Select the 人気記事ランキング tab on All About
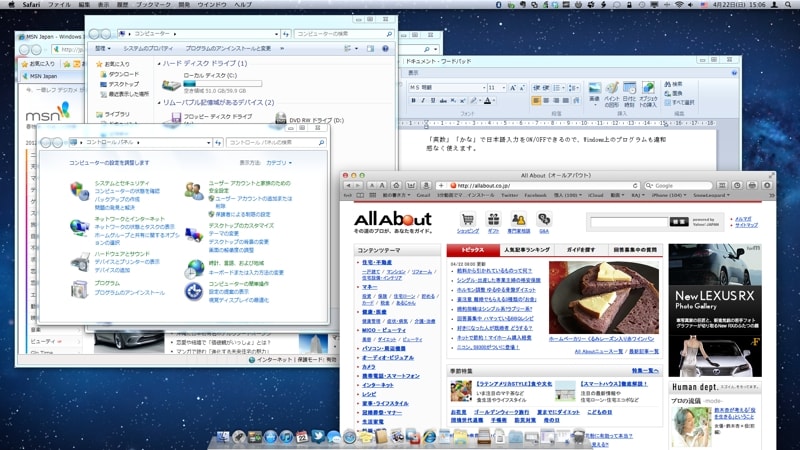 [526, 249]
